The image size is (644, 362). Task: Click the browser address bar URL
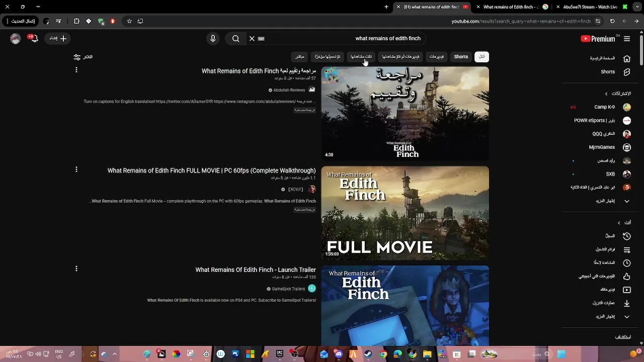[x=521, y=22]
